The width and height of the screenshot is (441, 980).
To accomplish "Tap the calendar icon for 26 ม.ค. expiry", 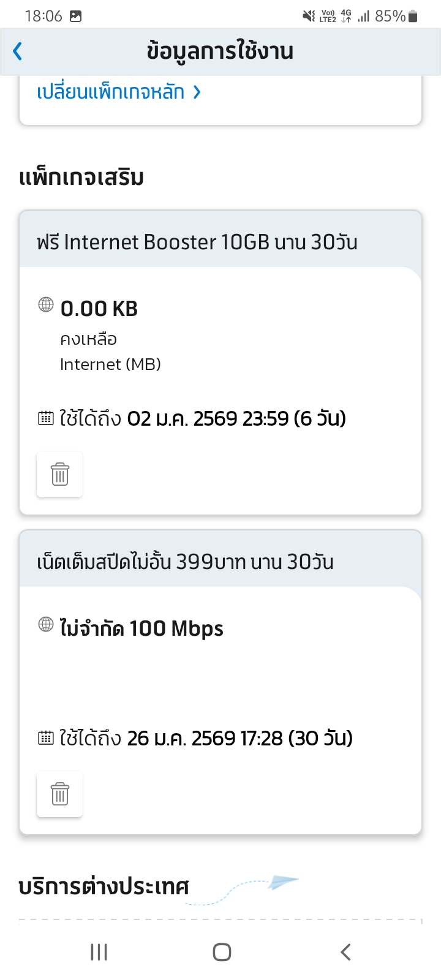I will 46,737.
